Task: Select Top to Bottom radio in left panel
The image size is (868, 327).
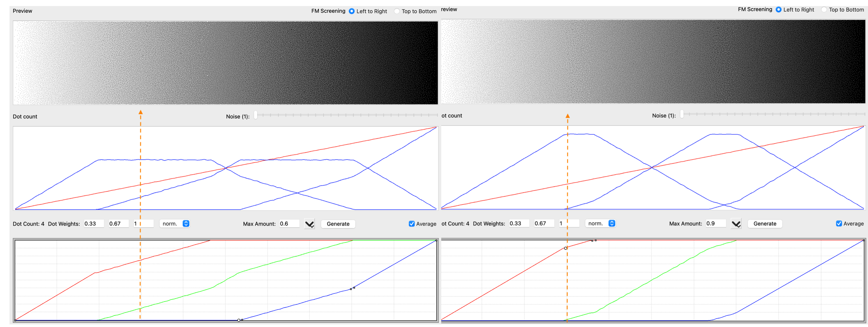Action: pos(397,11)
